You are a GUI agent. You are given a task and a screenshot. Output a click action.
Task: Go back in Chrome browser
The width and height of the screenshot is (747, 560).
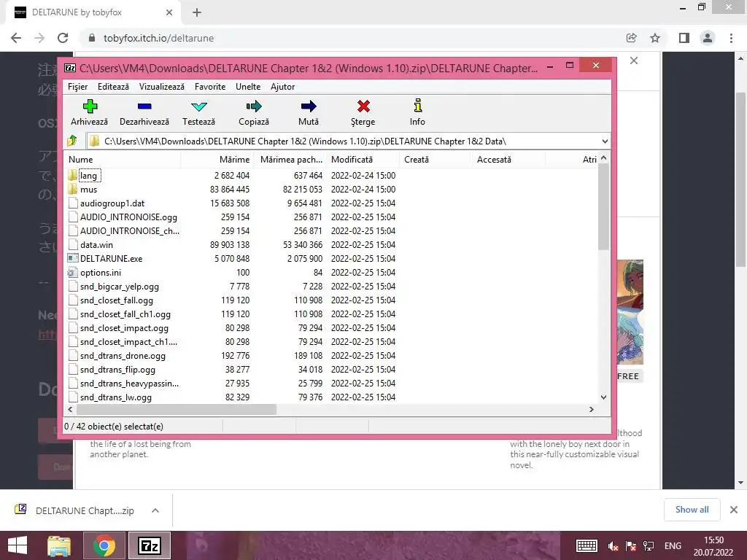pos(16,38)
